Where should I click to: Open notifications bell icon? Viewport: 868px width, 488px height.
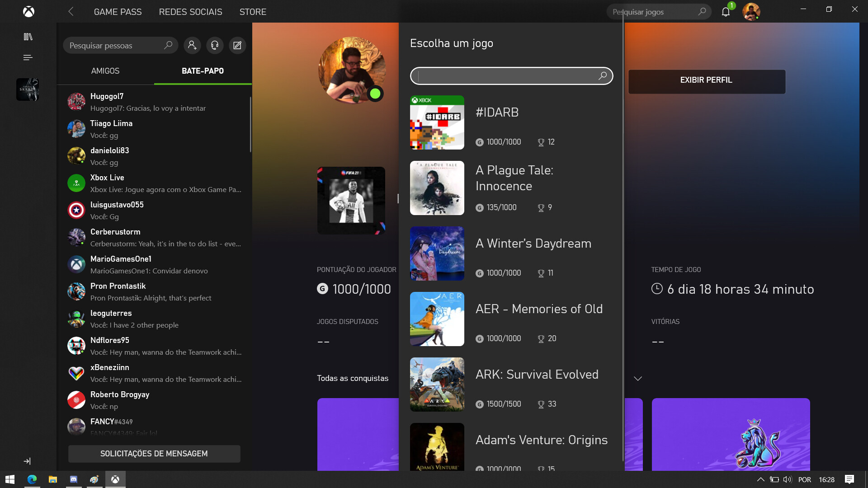coord(726,12)
